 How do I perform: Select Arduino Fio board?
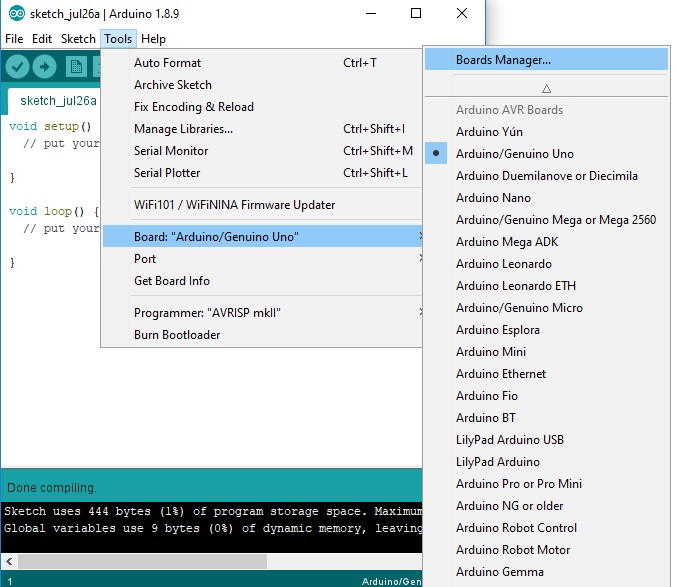(546, 396)
